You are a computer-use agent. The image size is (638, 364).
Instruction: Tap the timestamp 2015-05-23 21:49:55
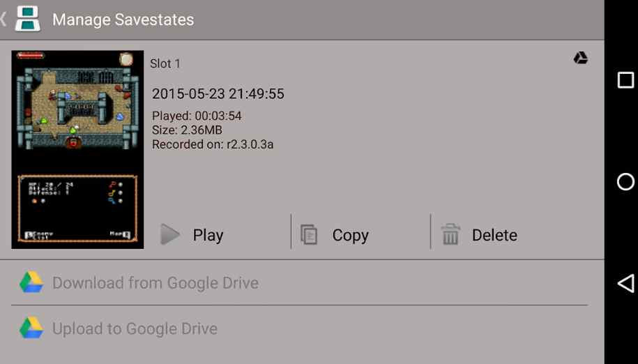coord(218,94)
